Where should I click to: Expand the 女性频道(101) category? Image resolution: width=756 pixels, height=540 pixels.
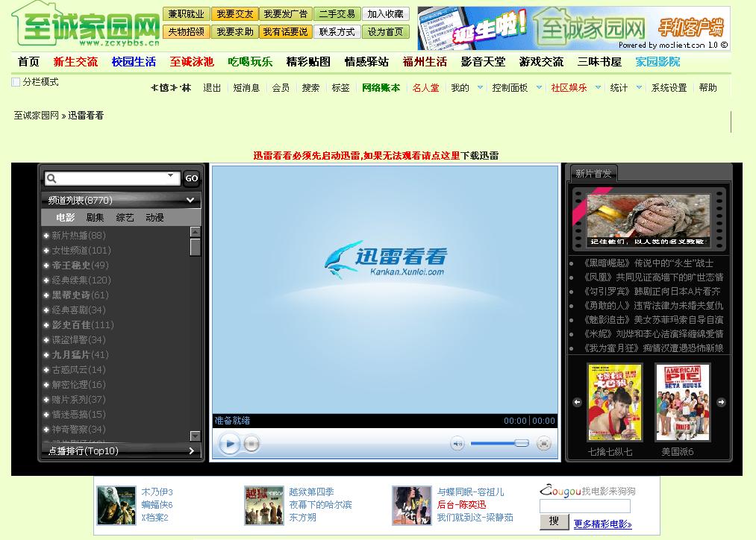(x=46, y=251)
